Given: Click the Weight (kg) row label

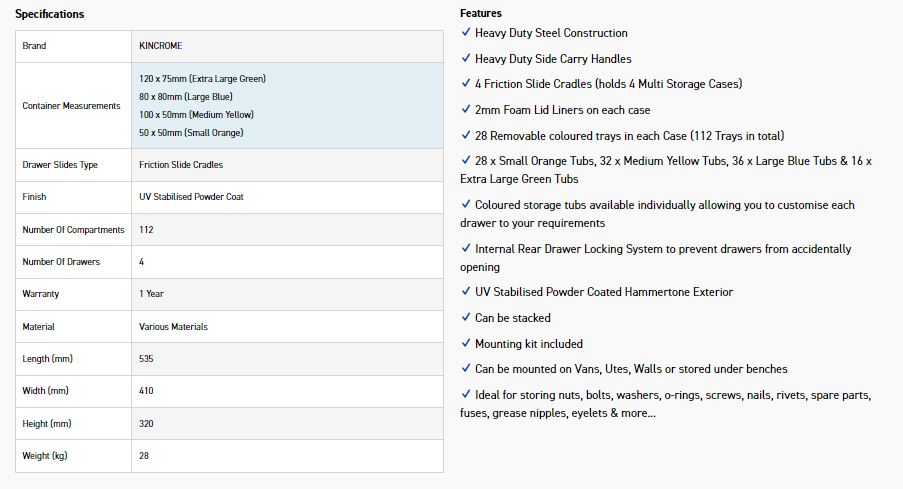Looking at the screenshot, I should coord(45,456).
